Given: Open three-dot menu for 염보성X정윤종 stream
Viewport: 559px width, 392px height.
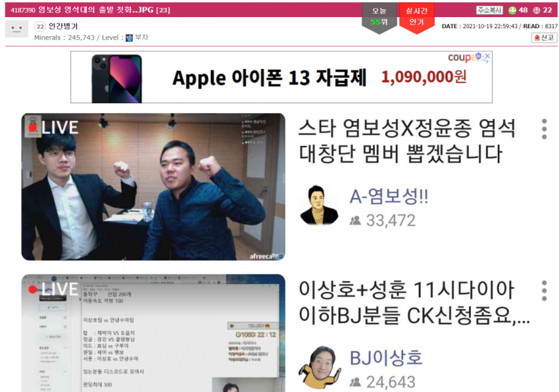Looking at the screenshot, I should (x=544, y=129).
